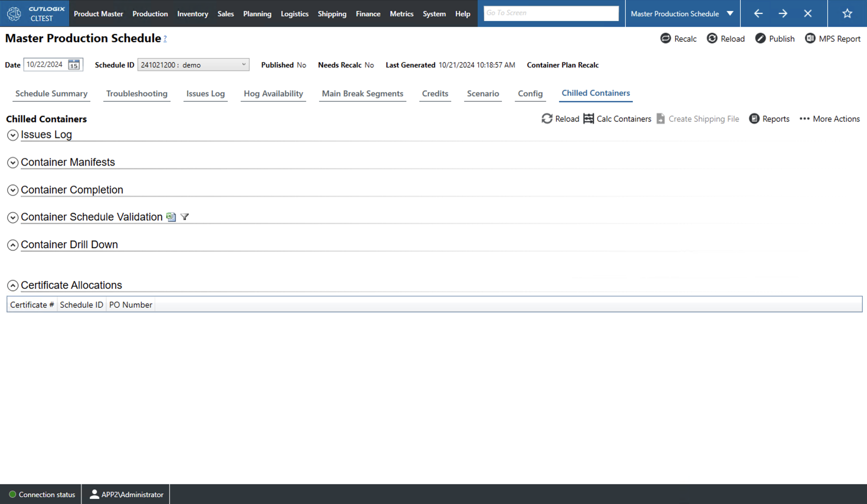The image size is (867, 504).
Task: Expand the Container Manifests section
Action: [13, 163]
